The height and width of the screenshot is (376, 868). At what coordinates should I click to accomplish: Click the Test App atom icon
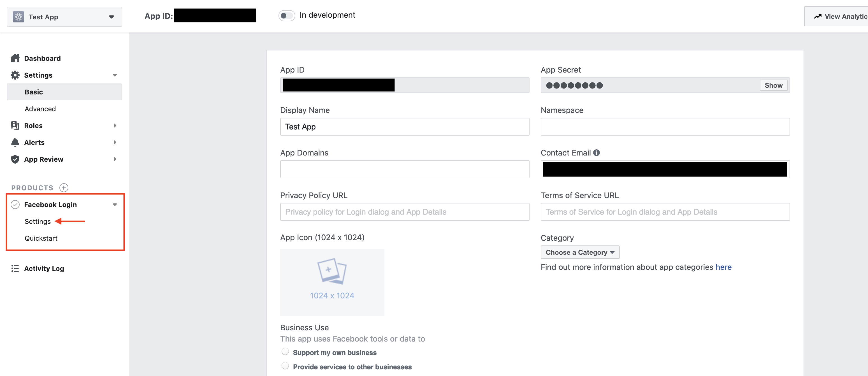click(18, 17)
